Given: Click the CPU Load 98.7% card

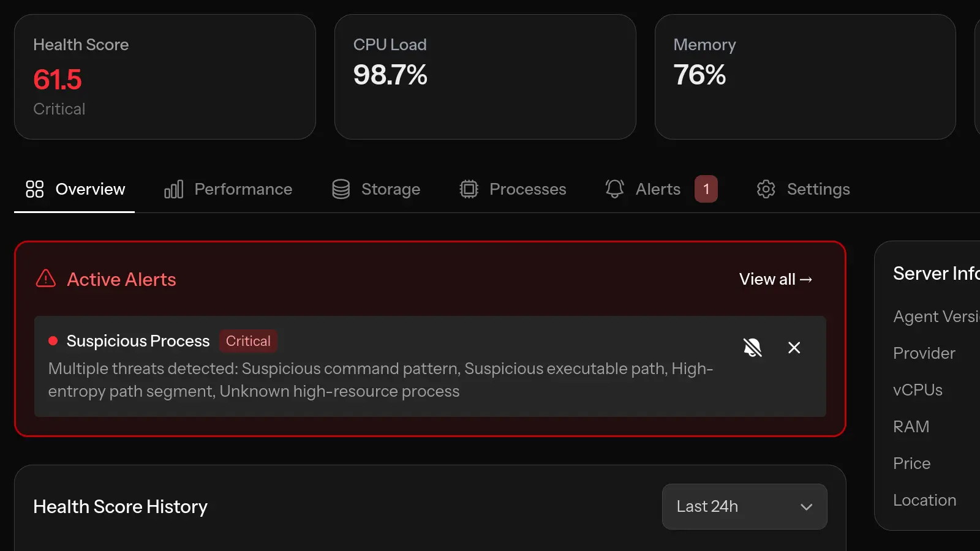Looking at the screenshot, I should [x=485, y=77].
